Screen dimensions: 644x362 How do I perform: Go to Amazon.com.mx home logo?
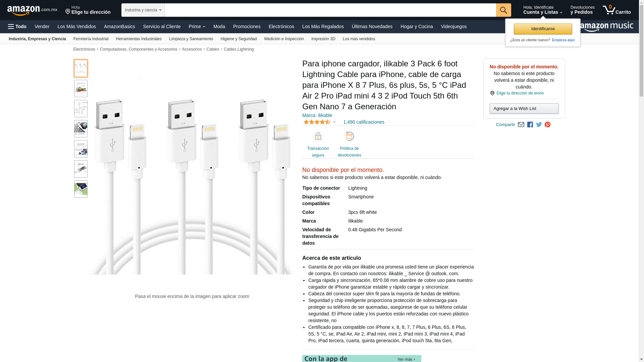[32, 10]
